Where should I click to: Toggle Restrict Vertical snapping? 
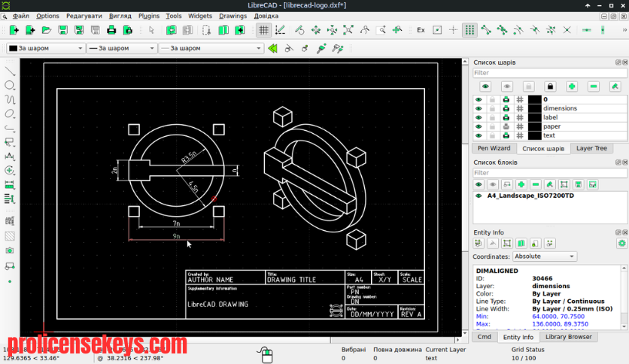click(603, 30)
